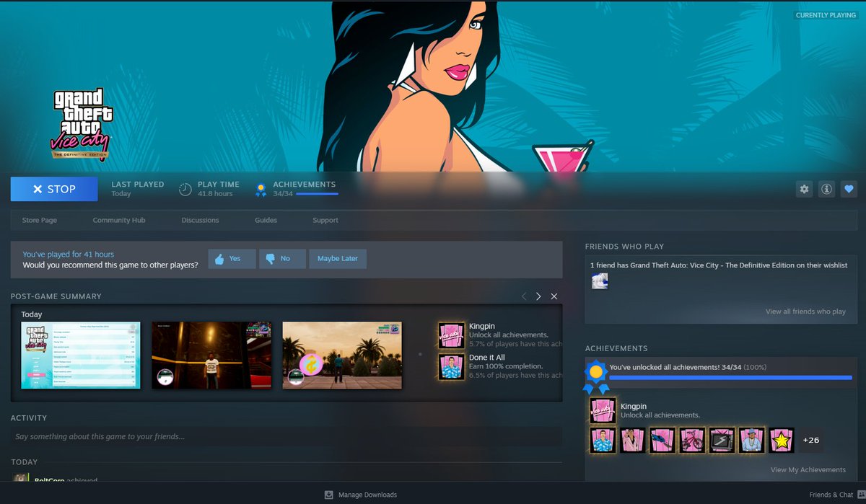
Task: Select No for game recommendation
Action: [x=282, y=259]
